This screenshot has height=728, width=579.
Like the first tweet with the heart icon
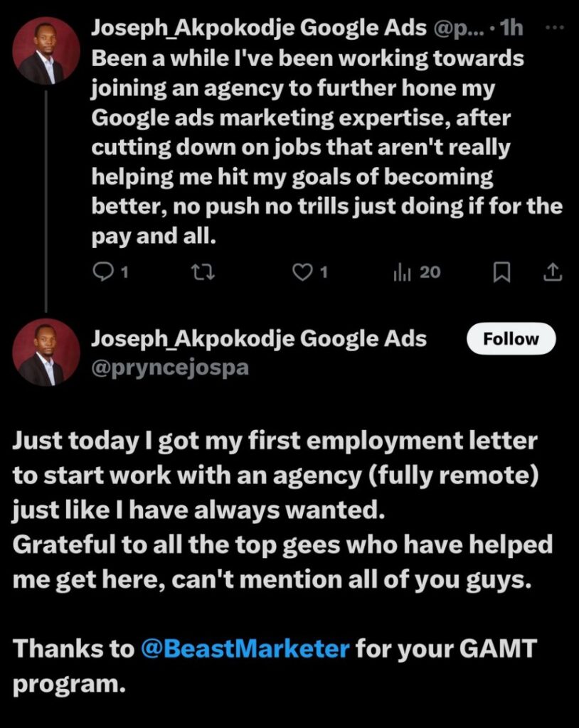(302, 272)
